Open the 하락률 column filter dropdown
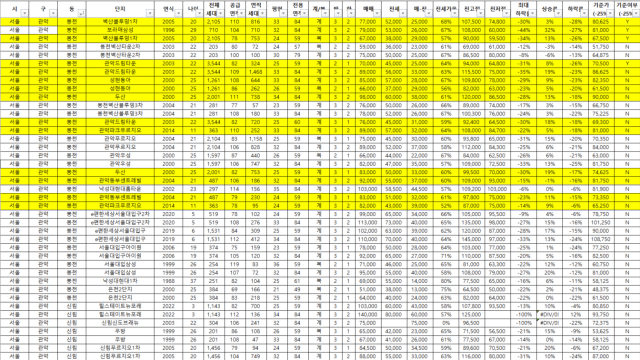The height and width of the screenshot is (360, 640). point(584,13)
